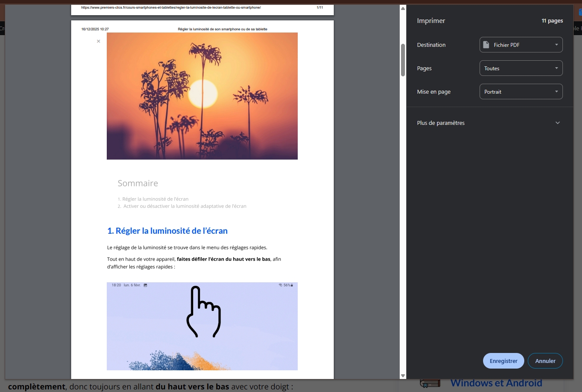Expand the Plus de paramètres section
Viewport: 582px width, 392px height.
point(489,123)
